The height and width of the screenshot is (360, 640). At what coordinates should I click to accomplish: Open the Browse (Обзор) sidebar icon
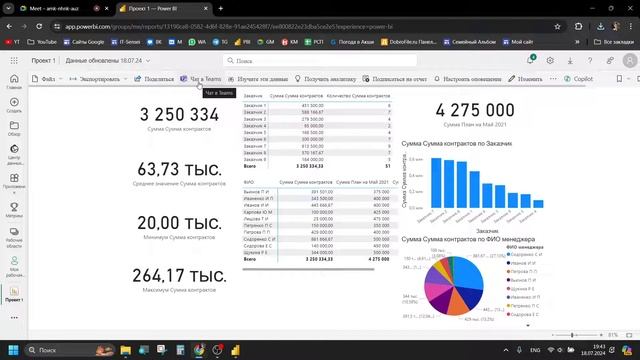pyautogui.click(x=14, y=128)
